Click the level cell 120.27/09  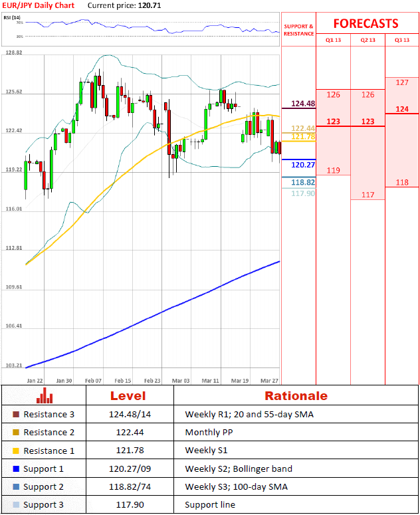point(130,469)
